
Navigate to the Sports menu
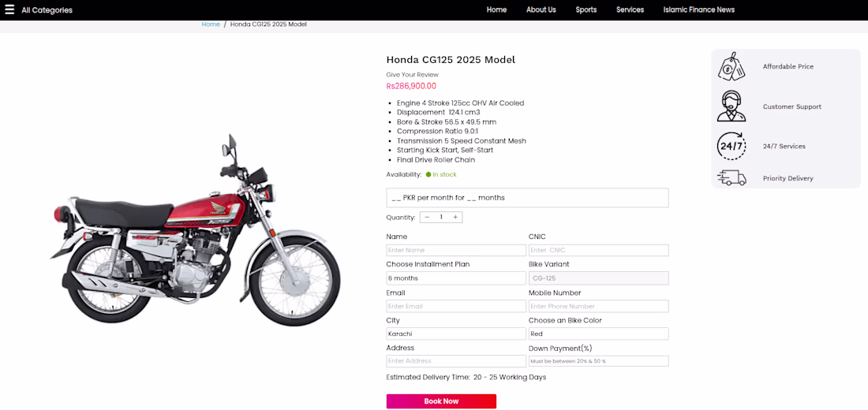click(x=586, y=9)
